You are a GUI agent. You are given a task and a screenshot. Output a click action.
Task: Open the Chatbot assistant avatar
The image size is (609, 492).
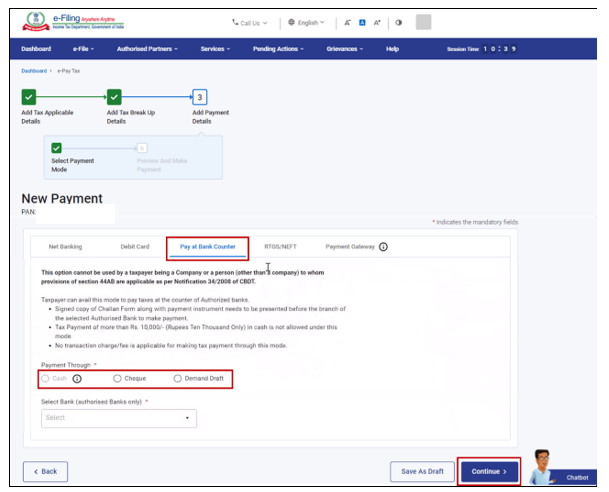click(x=546, y=466)
